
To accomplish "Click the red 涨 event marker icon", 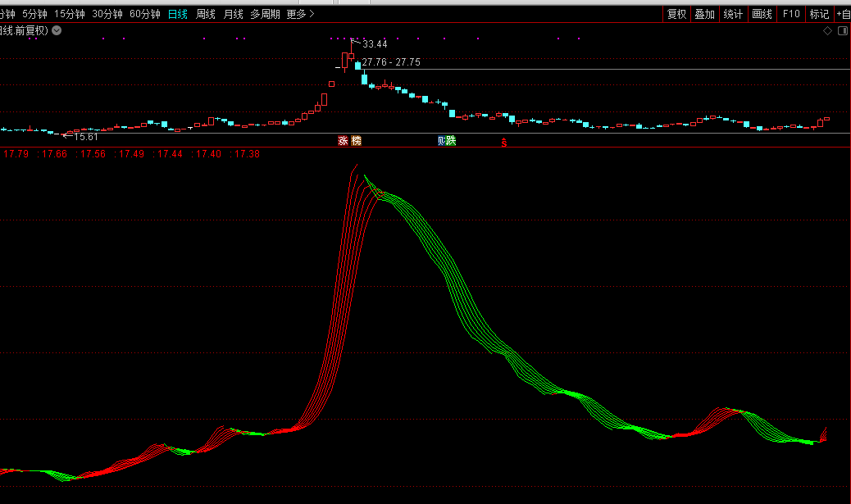I will pos(344,141).
